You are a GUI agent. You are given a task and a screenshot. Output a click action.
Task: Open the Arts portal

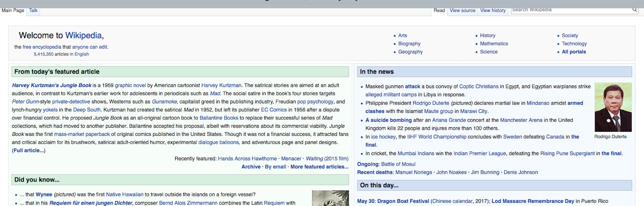click(x=402, y=36)
